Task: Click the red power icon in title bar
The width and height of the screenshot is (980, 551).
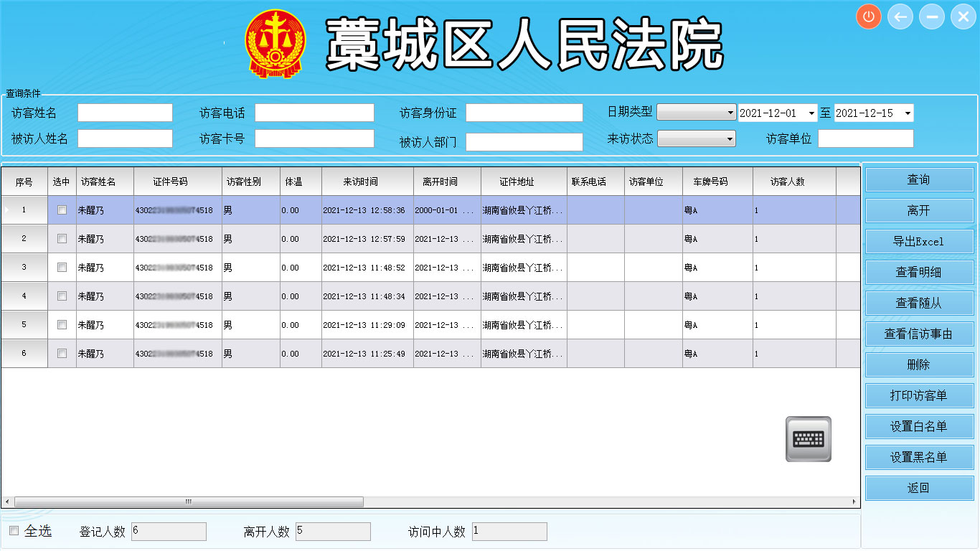Action: tap(868, 16)
